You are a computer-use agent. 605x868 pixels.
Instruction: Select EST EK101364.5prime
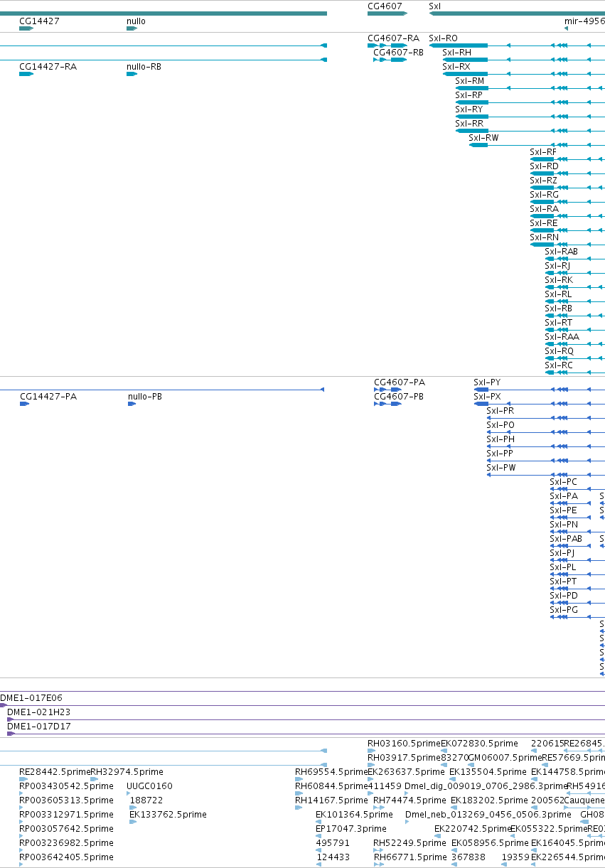click(x=355, y=814)
